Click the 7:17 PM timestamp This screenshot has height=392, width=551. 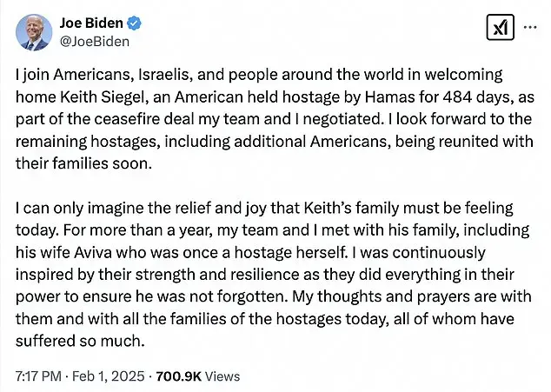point(38,376)
